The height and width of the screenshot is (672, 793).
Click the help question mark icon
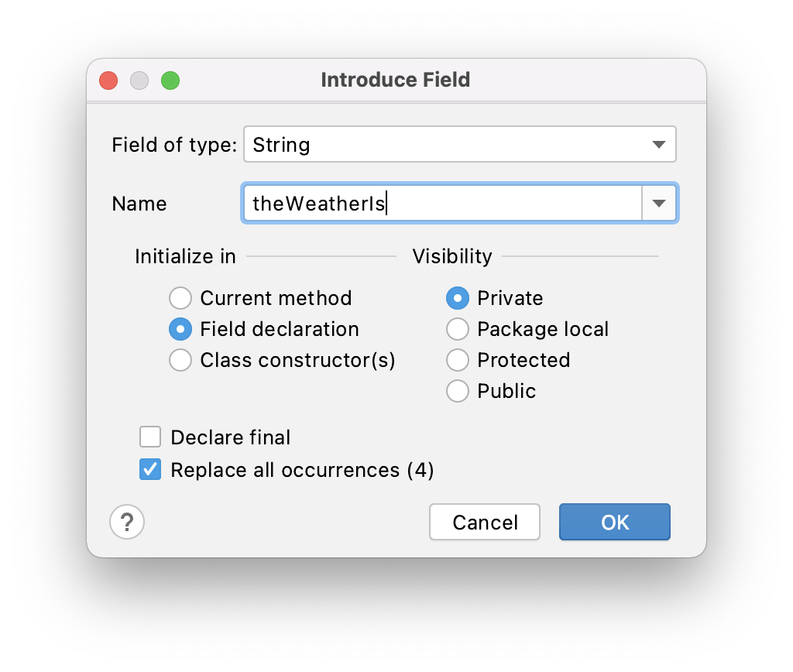(x=128, y=522)
